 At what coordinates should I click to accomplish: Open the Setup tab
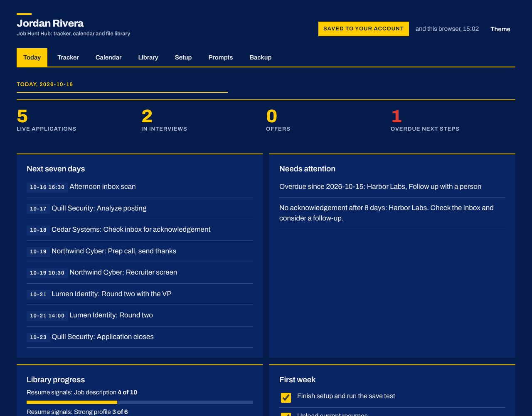(183, 57)
